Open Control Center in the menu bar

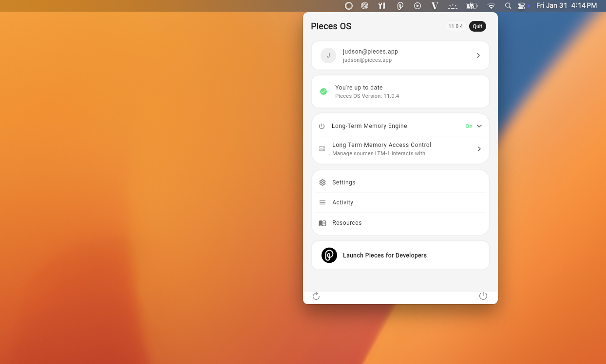[x=522, y=6]
